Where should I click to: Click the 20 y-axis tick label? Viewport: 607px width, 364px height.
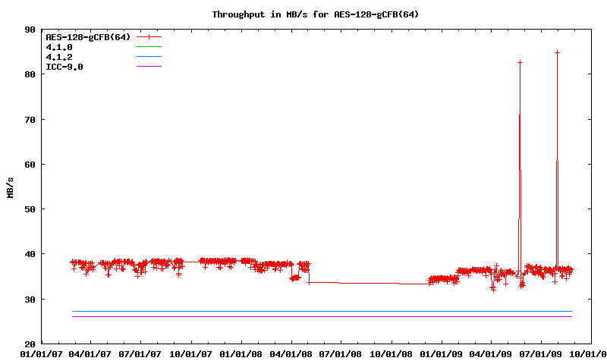point(30,344)
